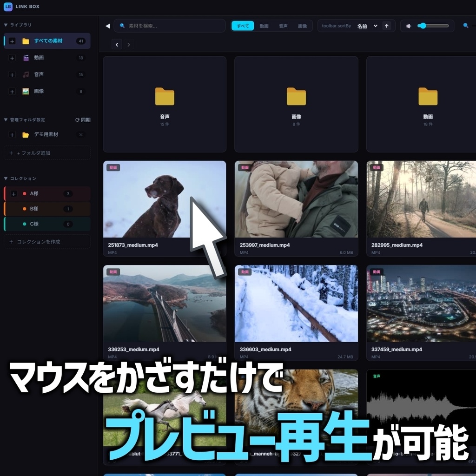Switch to the 画像 filter tab
The image size is (476, 476).
click(x=302, y=26)
